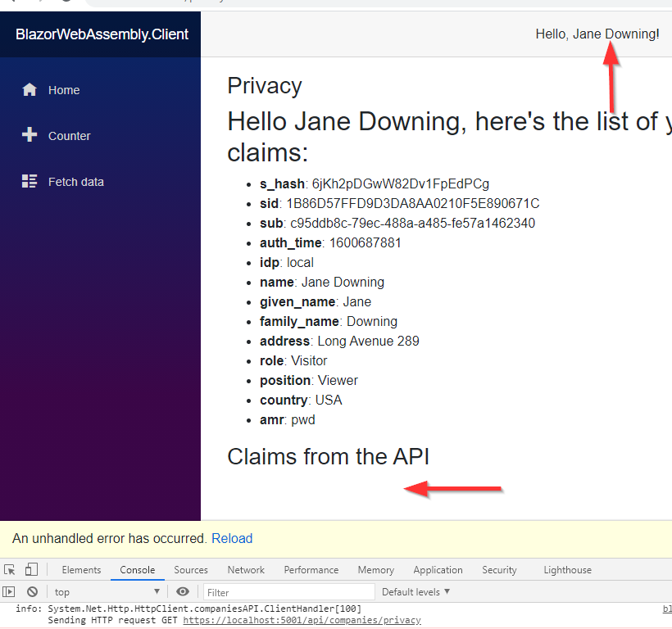Toggle the device toolbar icon

31,570
